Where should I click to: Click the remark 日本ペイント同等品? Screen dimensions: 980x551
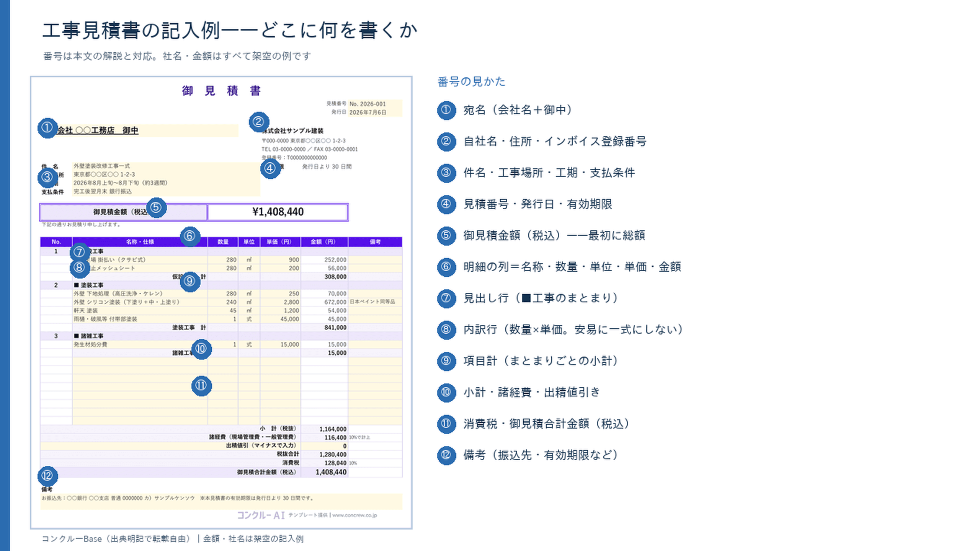coord(372,302)
